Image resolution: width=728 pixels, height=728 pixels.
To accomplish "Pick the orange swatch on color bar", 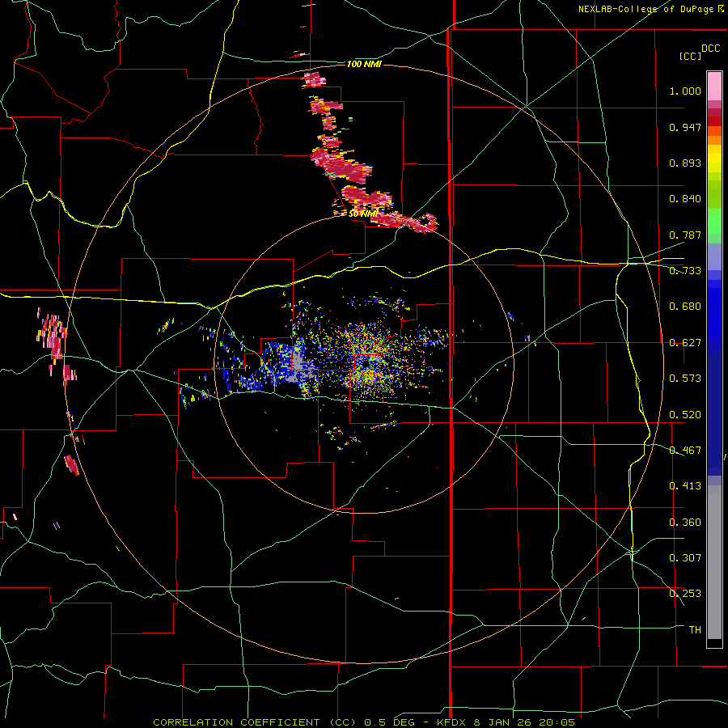I will [x=714, y=140].
